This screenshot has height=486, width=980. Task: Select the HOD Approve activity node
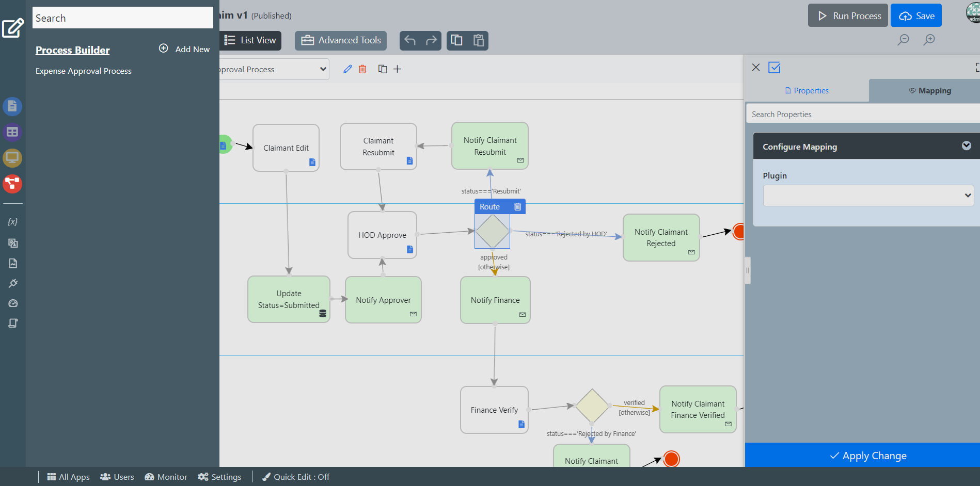382,235
